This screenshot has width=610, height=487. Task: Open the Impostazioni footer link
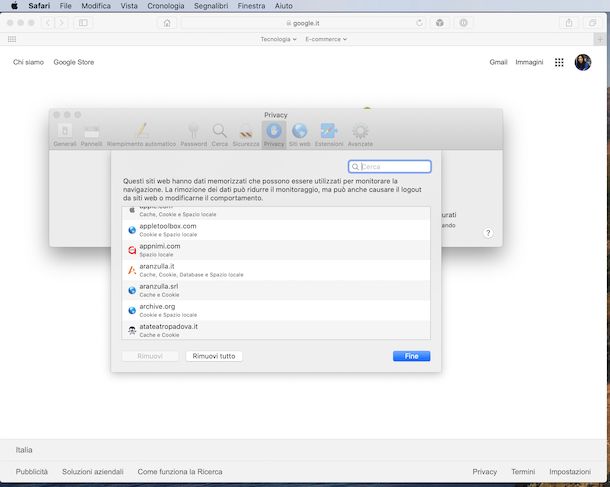(570, 472)
